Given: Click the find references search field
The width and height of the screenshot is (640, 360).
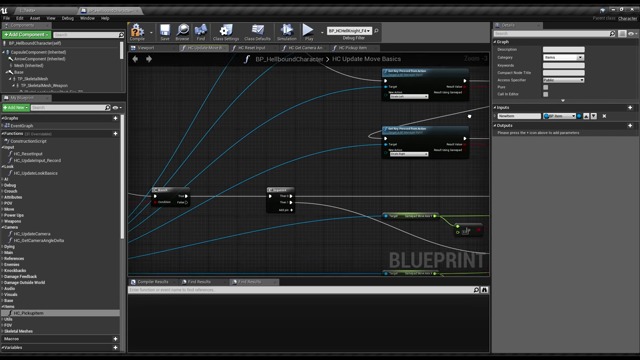Looking at the screenshot, I should pos(300,290).
